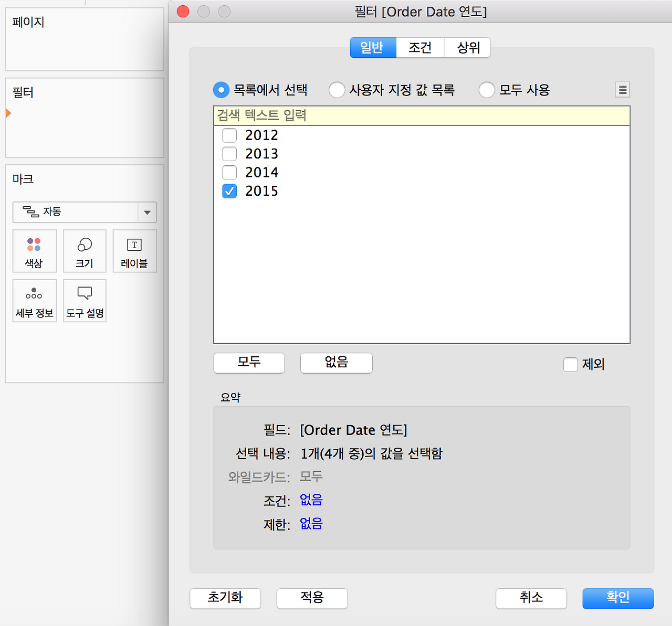Click the 없음 (None) button below the list

pos(337,363)
